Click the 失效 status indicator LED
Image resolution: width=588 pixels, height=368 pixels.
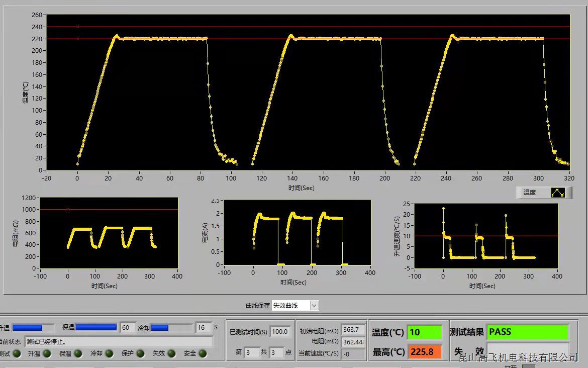coord(171,354)
